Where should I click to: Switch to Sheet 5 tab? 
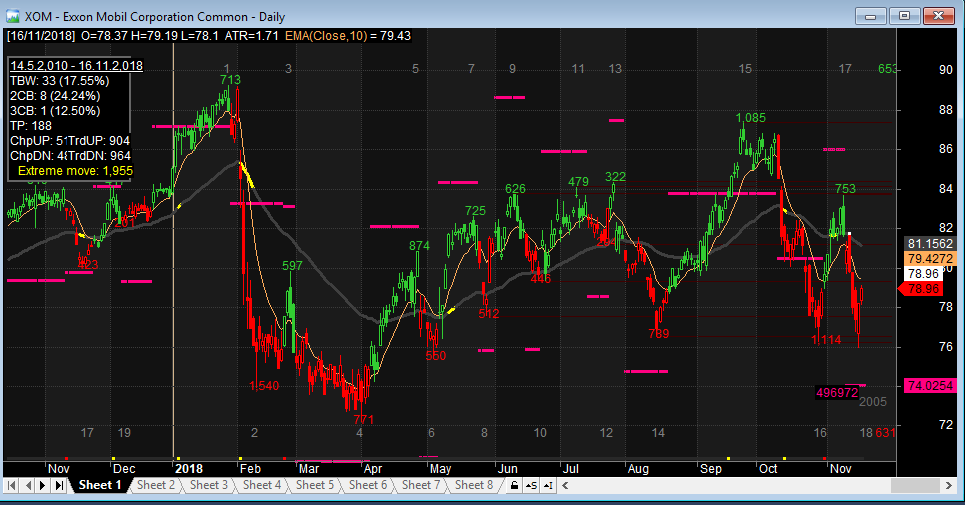click(x=314, y=485)
